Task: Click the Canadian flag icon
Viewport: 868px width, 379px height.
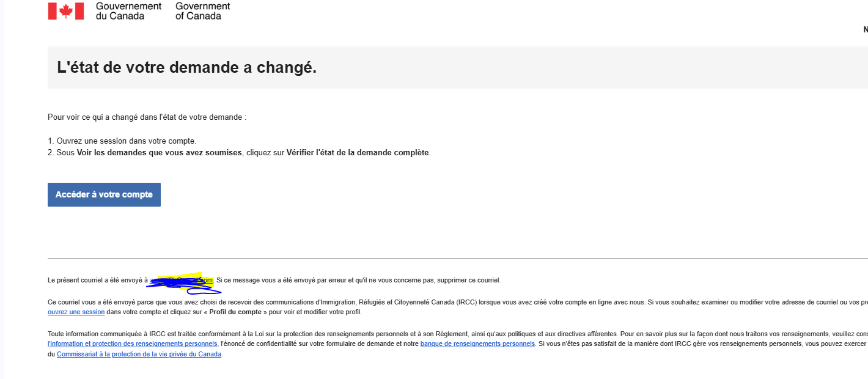Action: (x=66, y=11)
